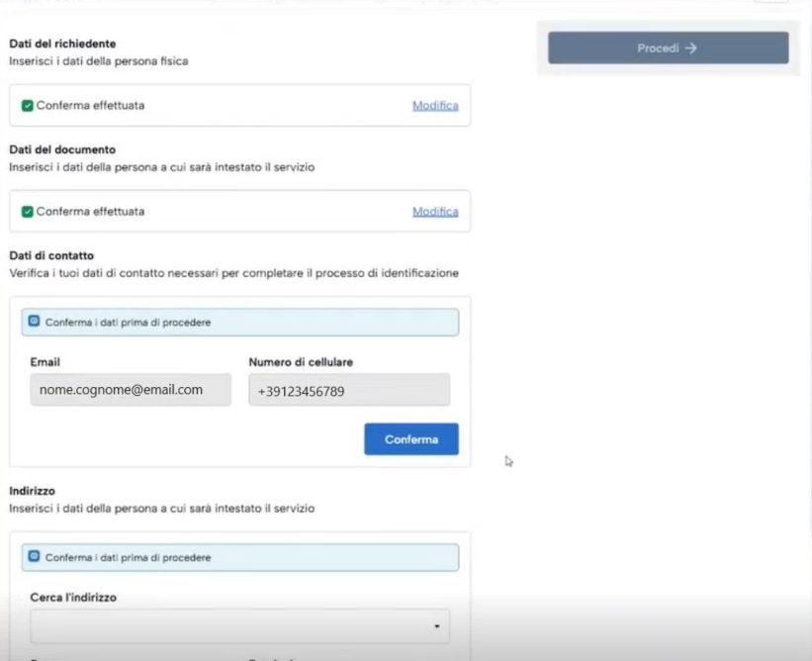Select the Dati di contatto section heading
Viewport: 812px width, 661px height.
point(51,255)
